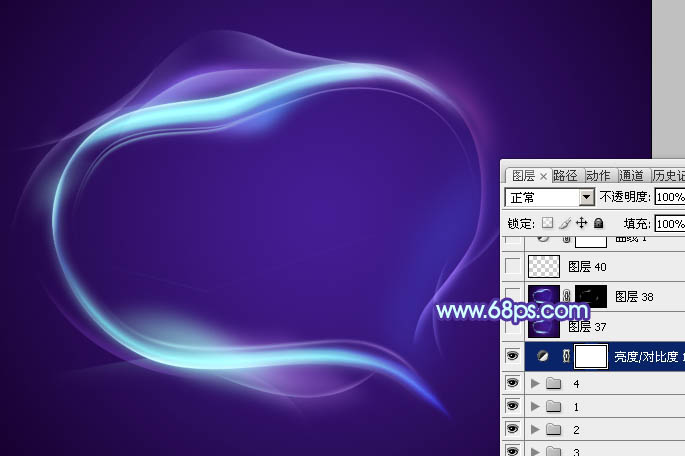Select the 图层 38 layer mask thumbnail
Image resolution: width=685 pixels, height=456 pixels.
(x=591, y=296)
